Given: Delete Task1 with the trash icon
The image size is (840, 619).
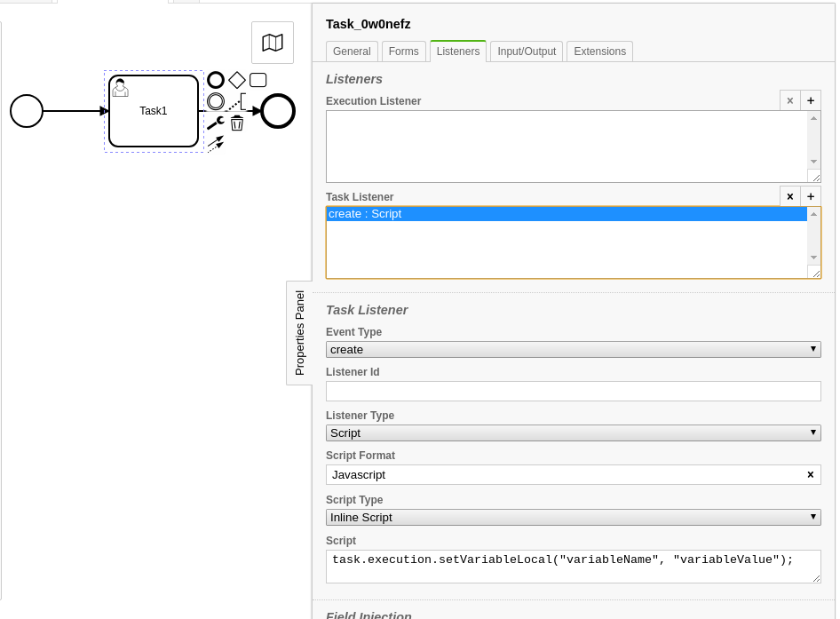Looking at the screenshot, I should click(237, 123).
